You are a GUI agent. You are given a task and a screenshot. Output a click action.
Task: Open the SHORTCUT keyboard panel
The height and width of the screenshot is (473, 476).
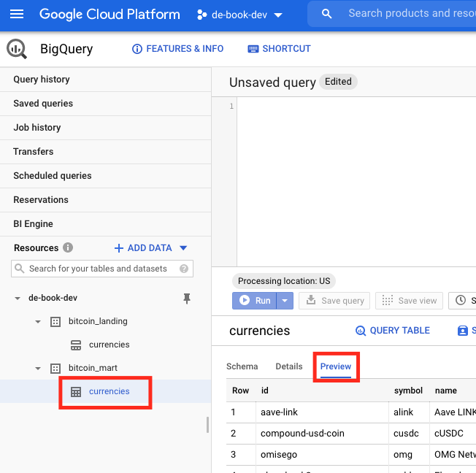(280, 49)
